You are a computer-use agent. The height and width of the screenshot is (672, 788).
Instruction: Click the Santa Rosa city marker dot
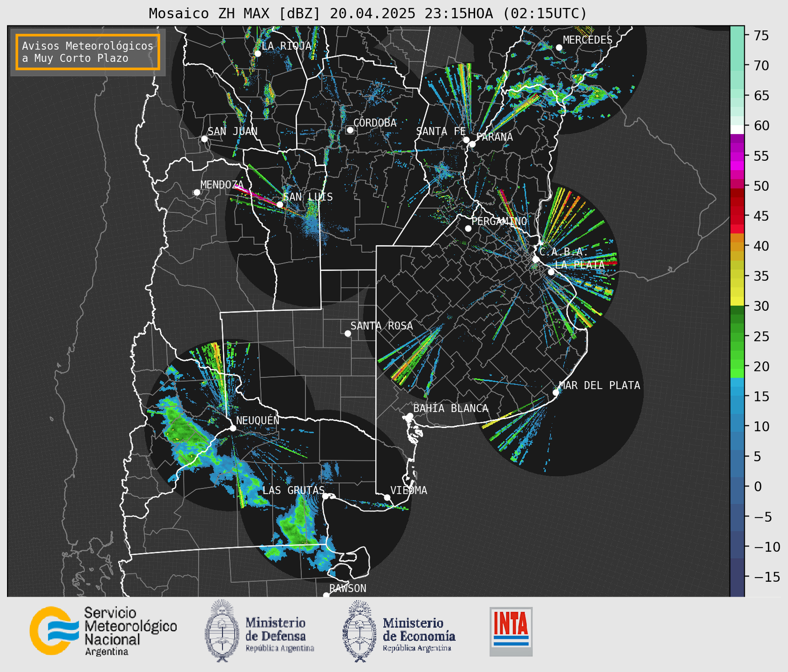[x=348, y=333]
